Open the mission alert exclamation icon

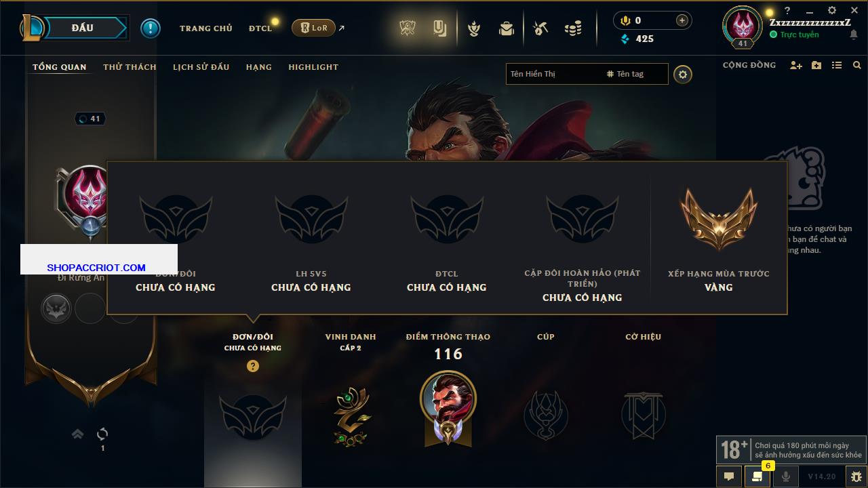click(x=151, y=28)
